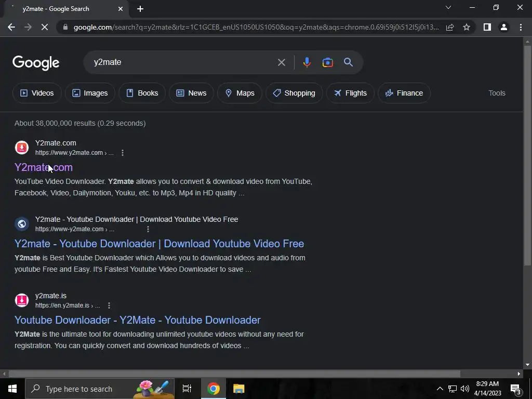Open Chrome three-dot menu
This screenshot has width=532, height=399.
coord(521,27)
